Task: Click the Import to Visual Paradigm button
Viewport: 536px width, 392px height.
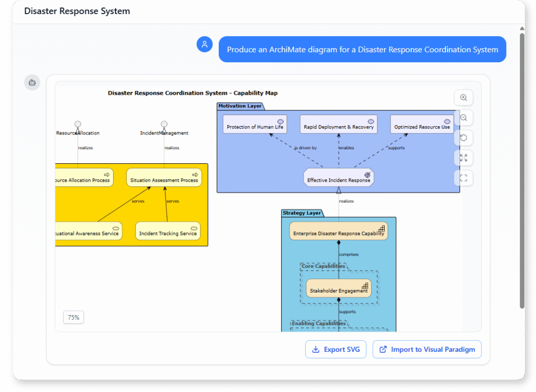Action: [427, 349]
